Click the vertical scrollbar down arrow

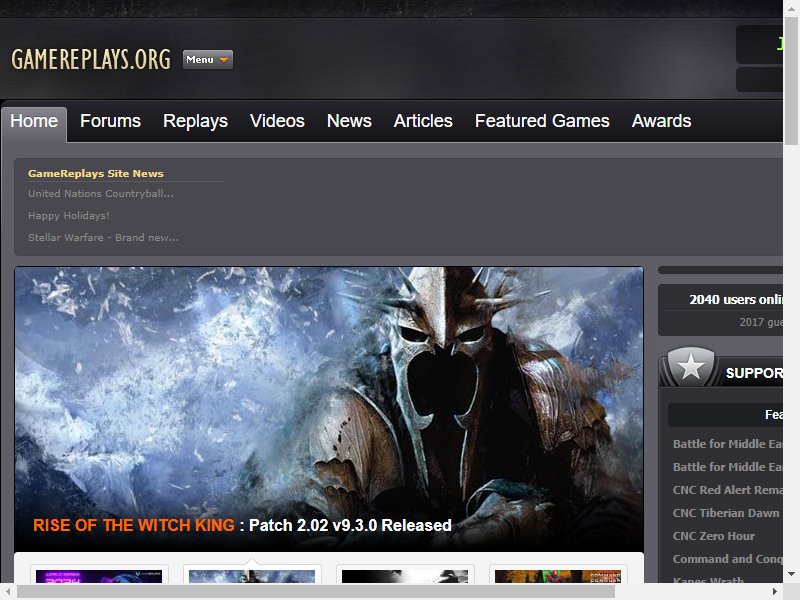click(x=791, y=574)
